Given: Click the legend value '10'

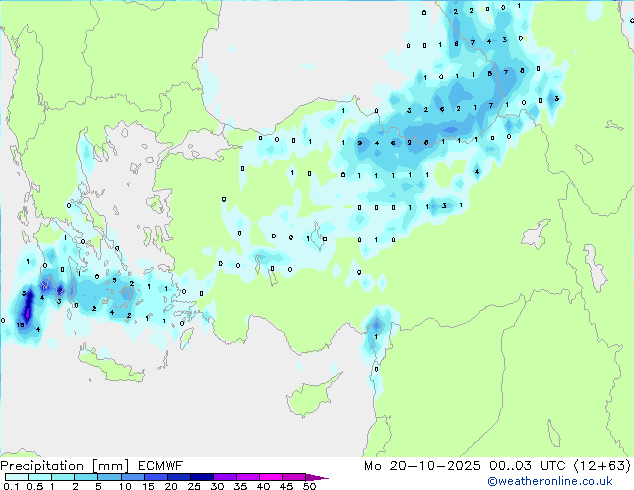Looking at the screenshot, I should tap(125, 486).
